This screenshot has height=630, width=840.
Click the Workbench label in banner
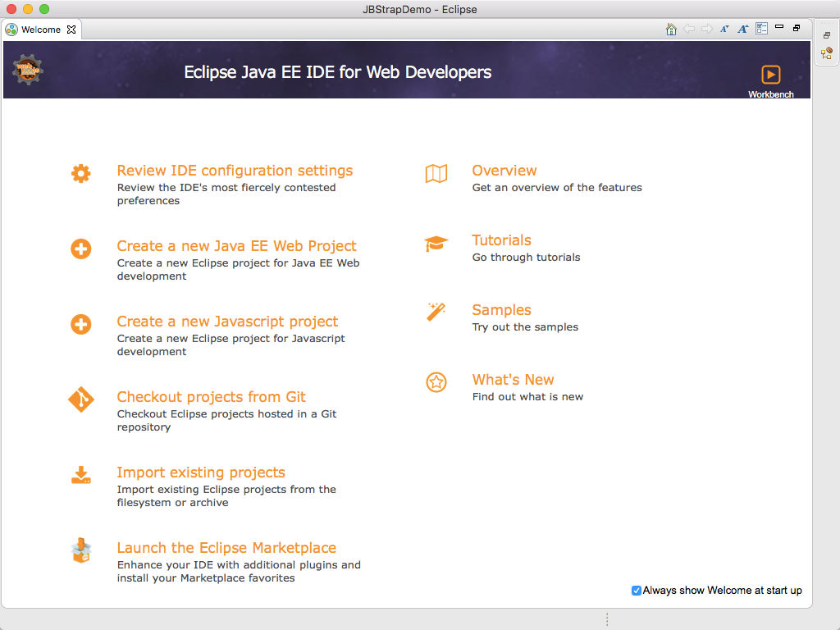771,94
